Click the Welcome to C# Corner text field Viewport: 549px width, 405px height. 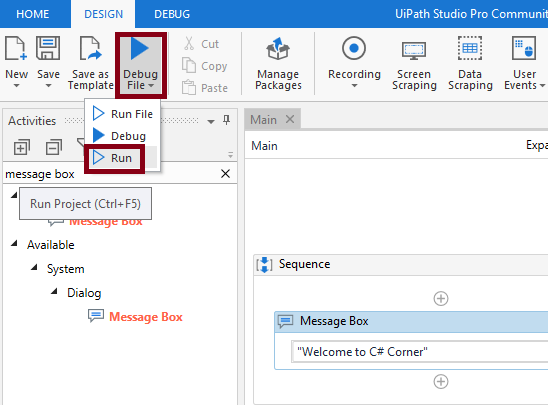[419, 351]
